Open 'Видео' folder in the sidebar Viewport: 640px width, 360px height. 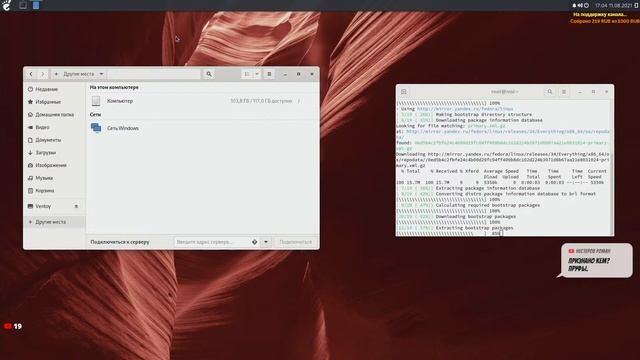pyautogui.click(x=54, y=127)
